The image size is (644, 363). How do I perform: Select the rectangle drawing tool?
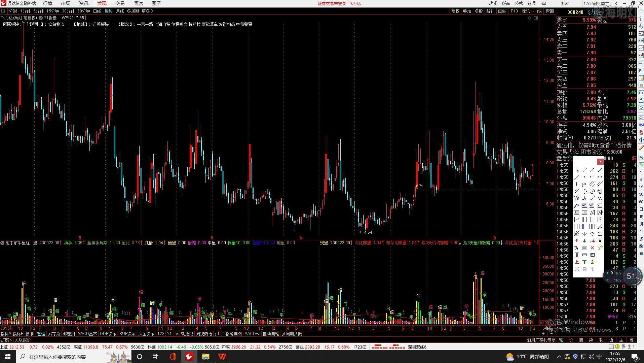coord(600,234)
